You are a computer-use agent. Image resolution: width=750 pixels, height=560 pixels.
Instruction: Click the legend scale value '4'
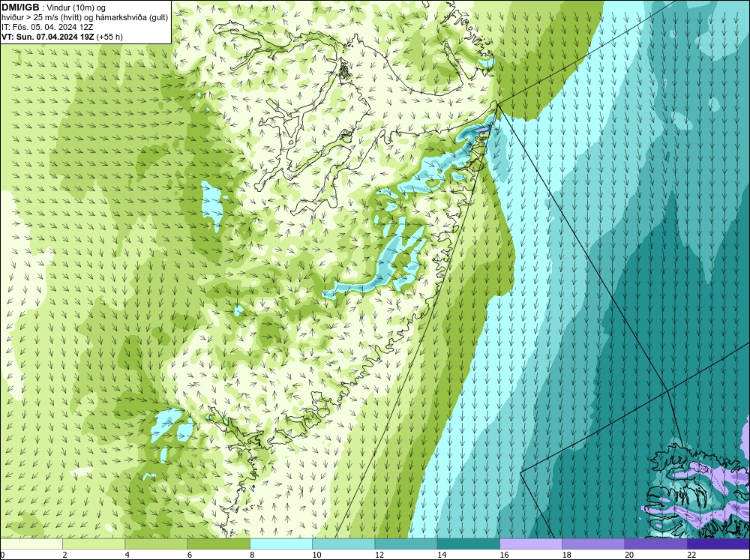click(127, 555)
